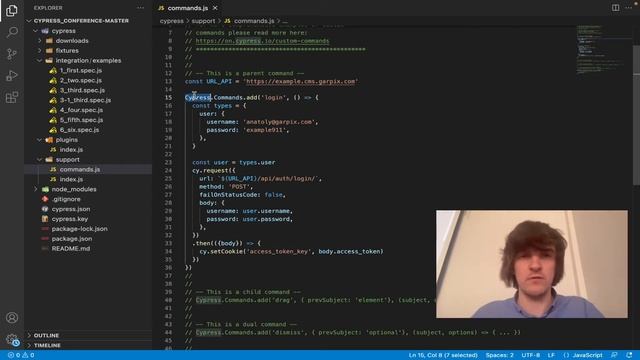The width and height of the screenshot is (640, 360).
Task: Open 1_first.spec.js file
Action: click(x=80, y=71)
